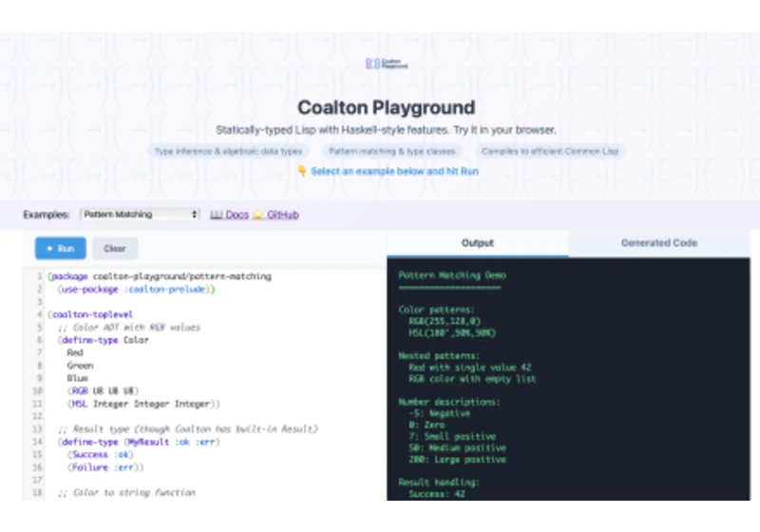Click the 'HSL Integer Integer Integer' code line

(143, 404)
